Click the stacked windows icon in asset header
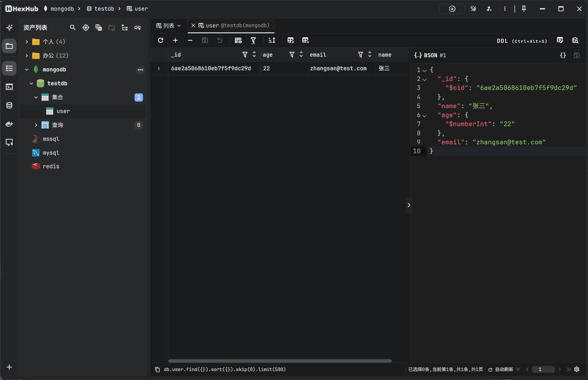This screenshot has height=380, width=588. [99, 27]
